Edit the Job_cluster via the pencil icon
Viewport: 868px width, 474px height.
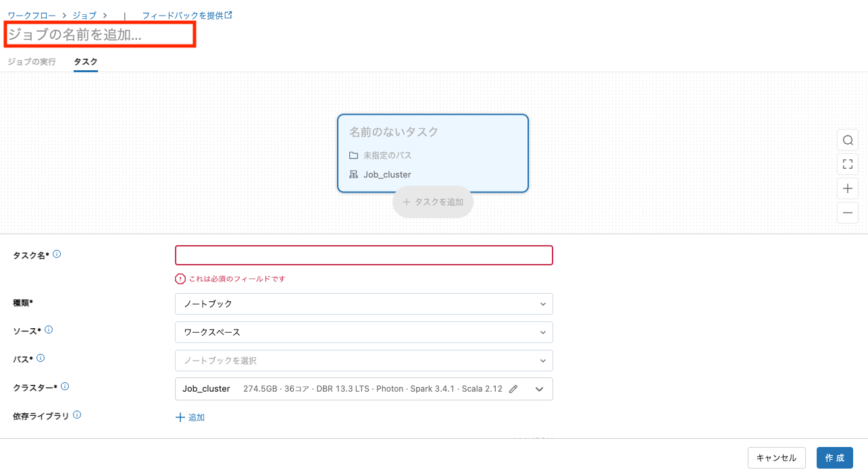(x=513, y=388)
